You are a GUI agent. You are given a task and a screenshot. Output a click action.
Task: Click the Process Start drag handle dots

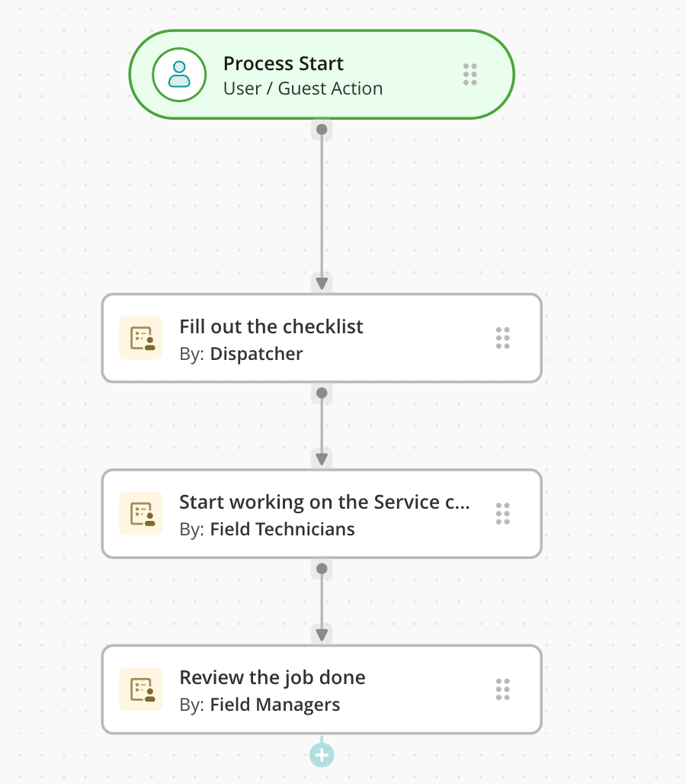click(x=470, y=75)
